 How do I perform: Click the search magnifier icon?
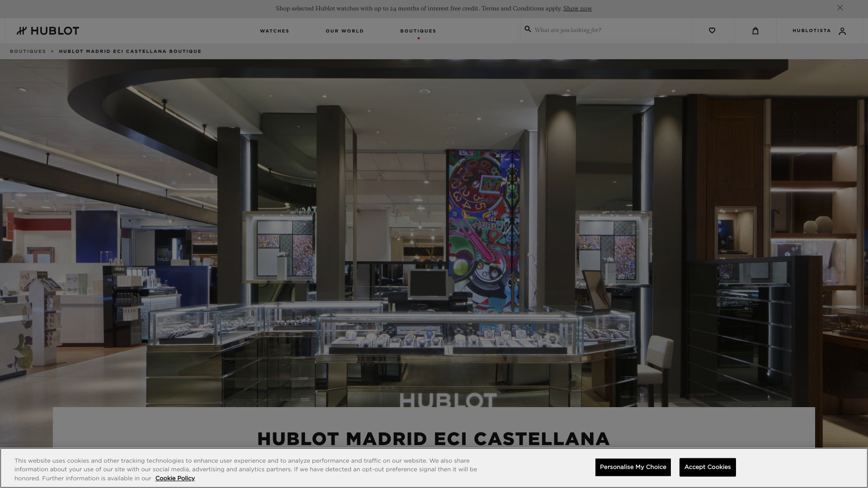(528, 29)
